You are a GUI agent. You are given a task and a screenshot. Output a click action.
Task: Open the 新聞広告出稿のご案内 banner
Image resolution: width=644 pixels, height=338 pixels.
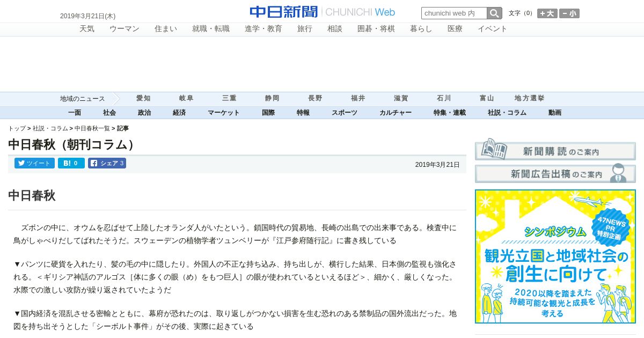click(555, 173)
